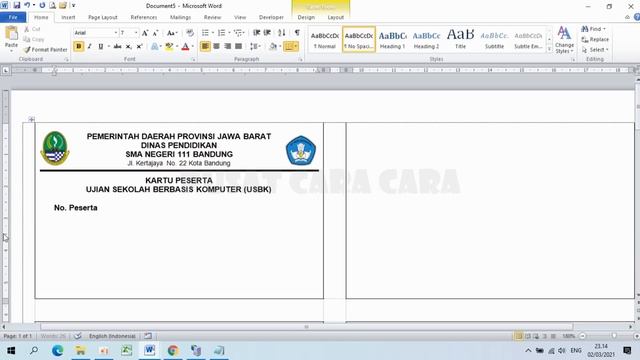The height and width of the screenshot is (360, 640).
Task: Open the borders dropdown arrow
Action: pos(296,47)
